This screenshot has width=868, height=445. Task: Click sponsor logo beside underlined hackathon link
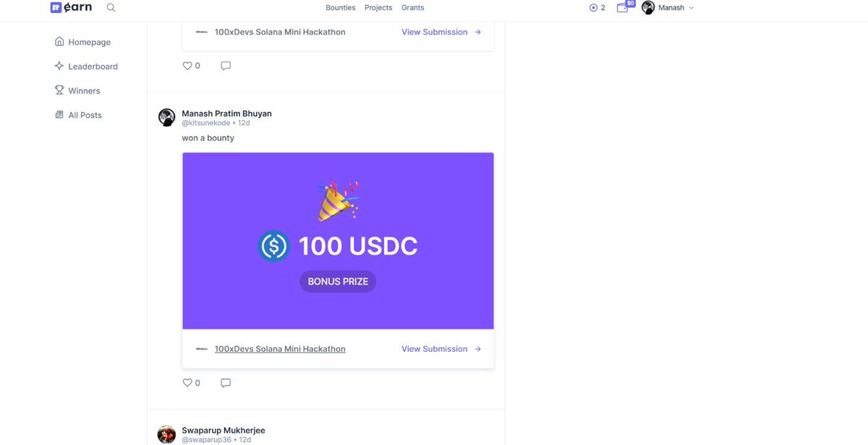201,349
